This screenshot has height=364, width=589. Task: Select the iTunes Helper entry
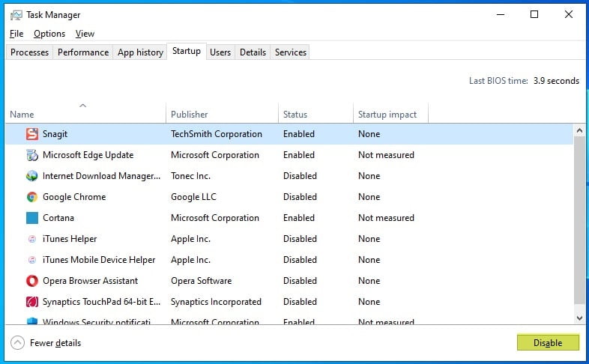click(x=70, y=239)
